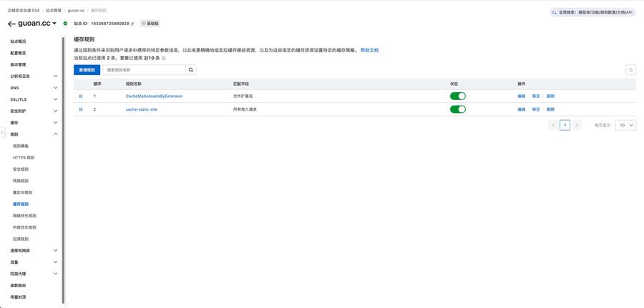The height and width of the screenshot is (308, 644).
Task: Click the 规则名称 column header
Action: coord(134,84)
